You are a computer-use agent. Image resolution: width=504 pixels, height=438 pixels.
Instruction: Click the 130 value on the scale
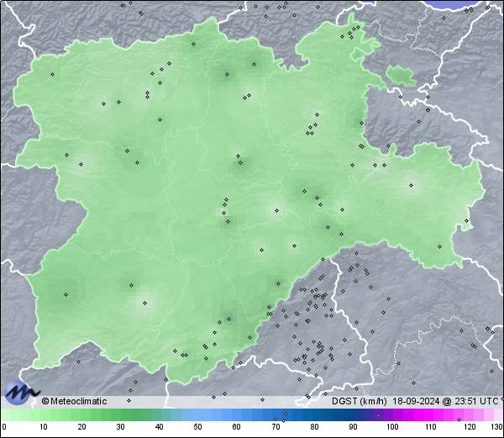click(x=497, y=427)
